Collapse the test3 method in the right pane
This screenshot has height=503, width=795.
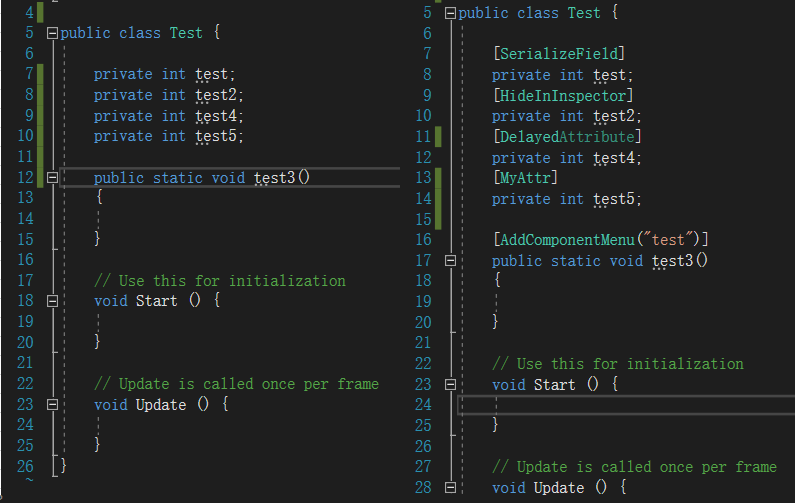click(450, 261)
